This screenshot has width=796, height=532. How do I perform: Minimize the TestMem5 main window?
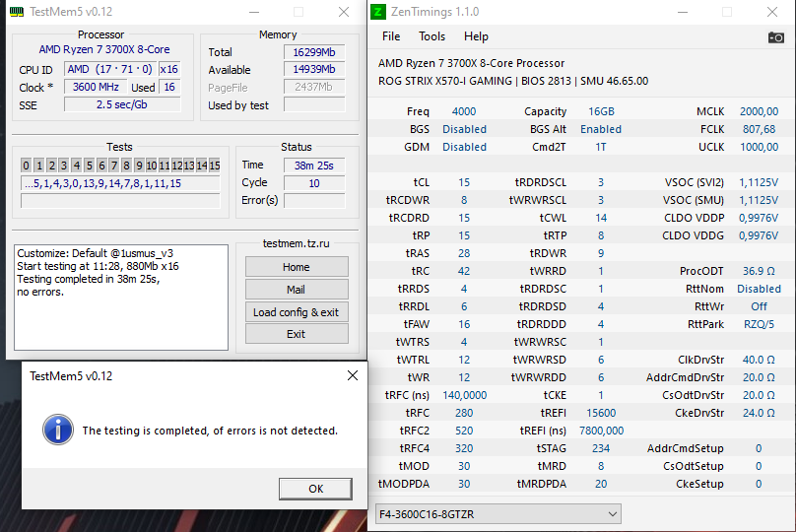click(254, 12)
